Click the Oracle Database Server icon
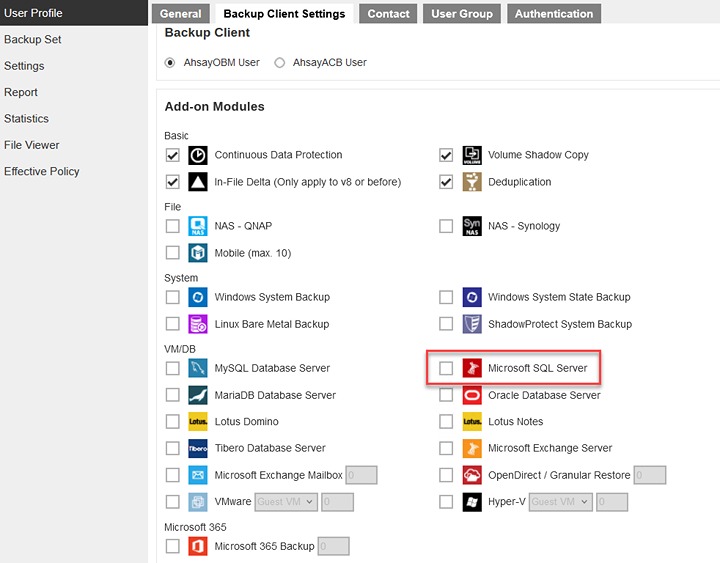Viewport: 720px width, 563px height. point(472,395)
